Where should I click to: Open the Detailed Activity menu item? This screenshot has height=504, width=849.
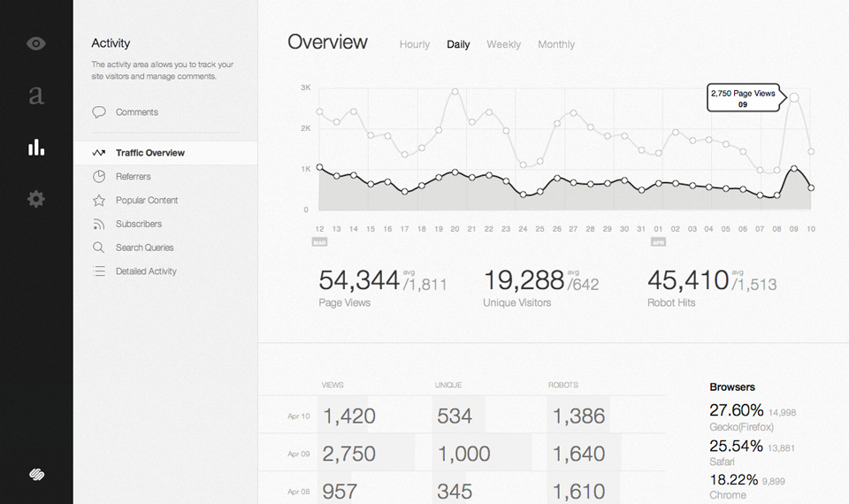coord(146,271)
